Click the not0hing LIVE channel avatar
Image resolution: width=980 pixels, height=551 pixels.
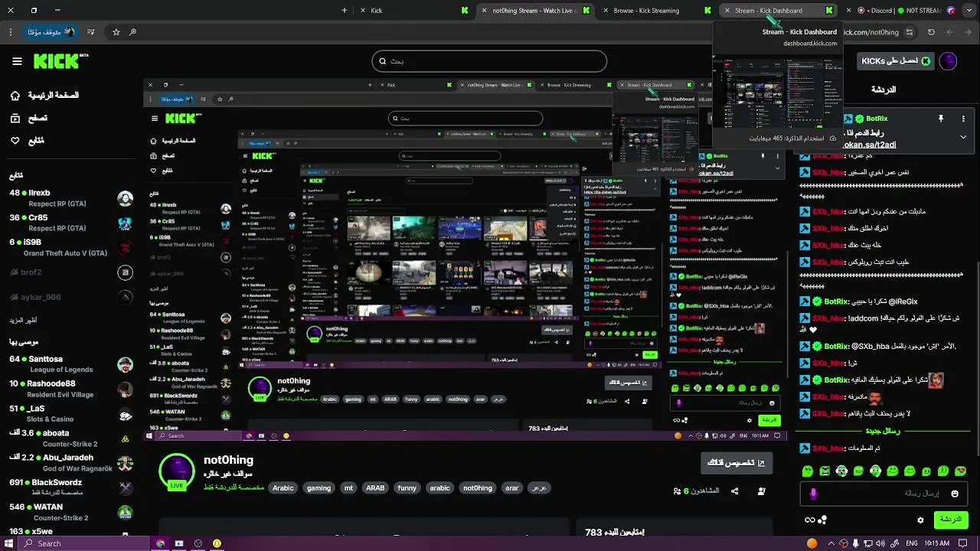177,472
